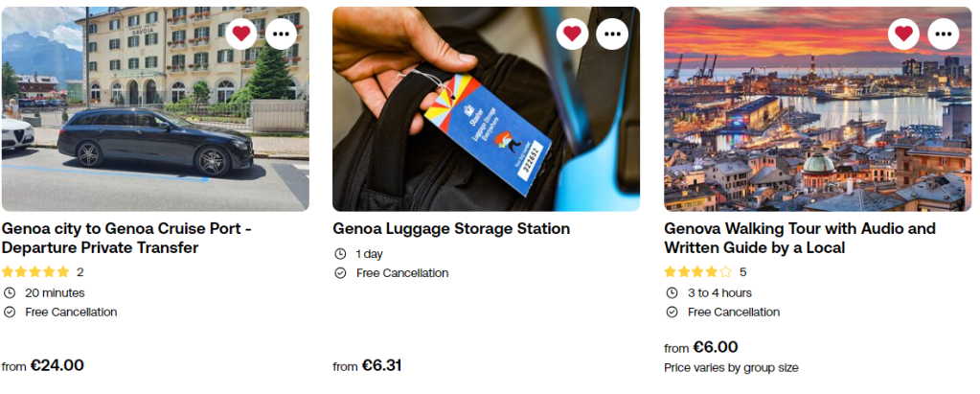The height and width of the screenshot is (394, 980).
Task: Click the clock icon beside 20 minutes
Action: pos(10,293)
